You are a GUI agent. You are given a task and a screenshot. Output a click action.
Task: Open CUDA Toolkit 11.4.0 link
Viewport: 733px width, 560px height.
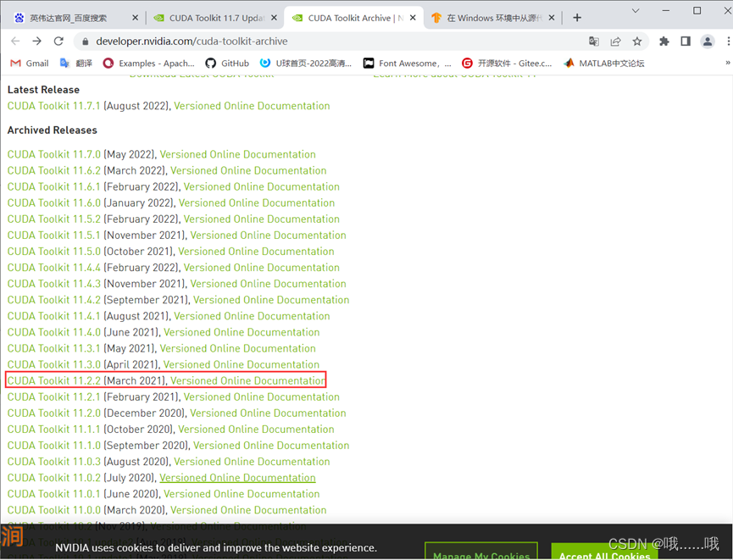(x=53, y=332)
